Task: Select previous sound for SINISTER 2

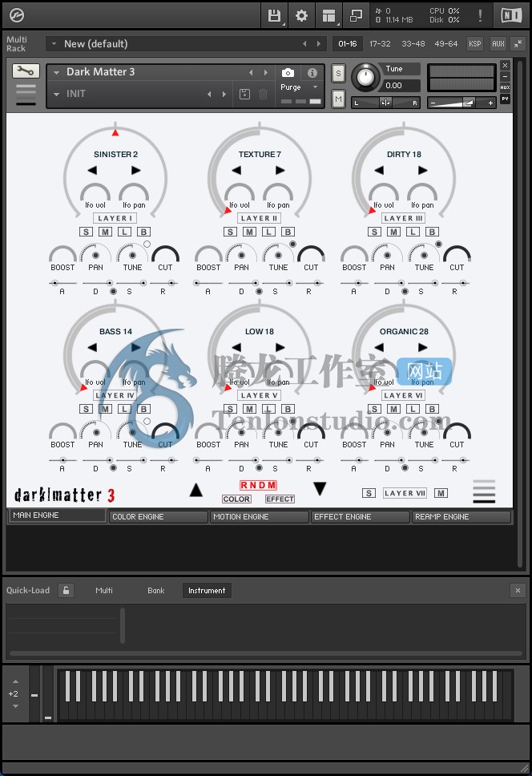Action: [x=92, y=170]
